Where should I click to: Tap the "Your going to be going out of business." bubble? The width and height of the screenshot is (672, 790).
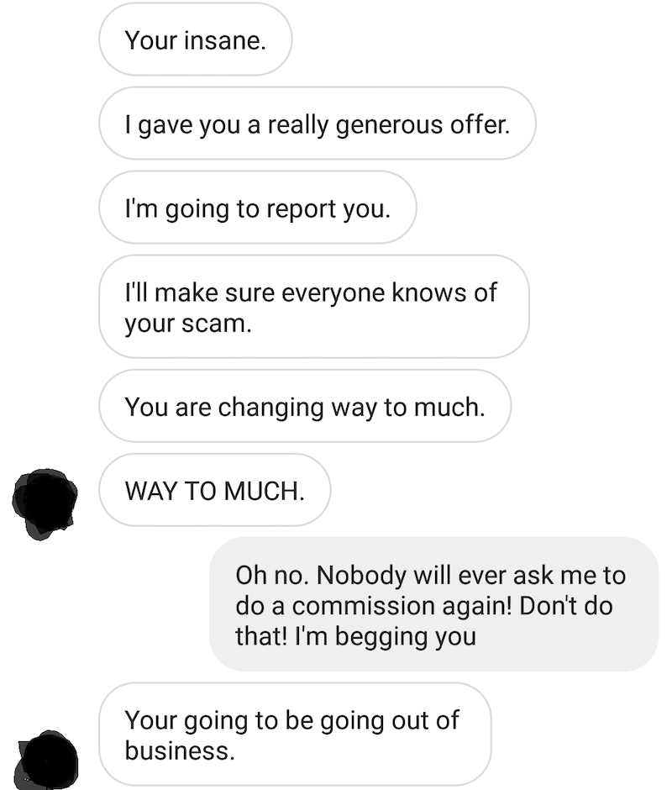295,735
